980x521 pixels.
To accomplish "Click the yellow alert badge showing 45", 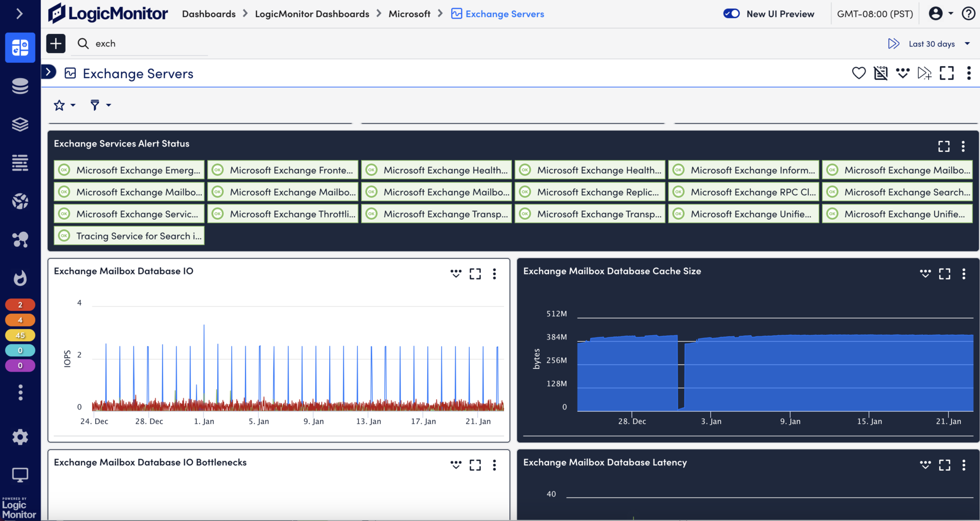I will [x=20, y=335].
